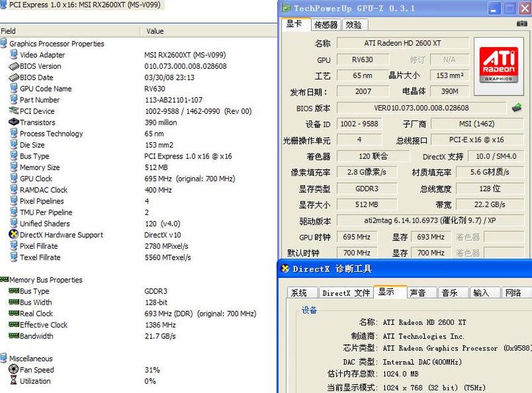Open the 音乐 tab in DirectX tool
The image size is (532, 393).
pyautogui.click(x=453, y=293)
